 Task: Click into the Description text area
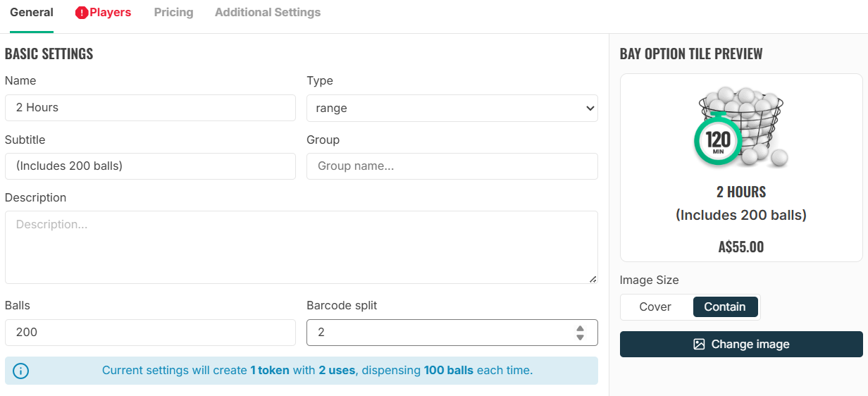(x=302, y=247)
